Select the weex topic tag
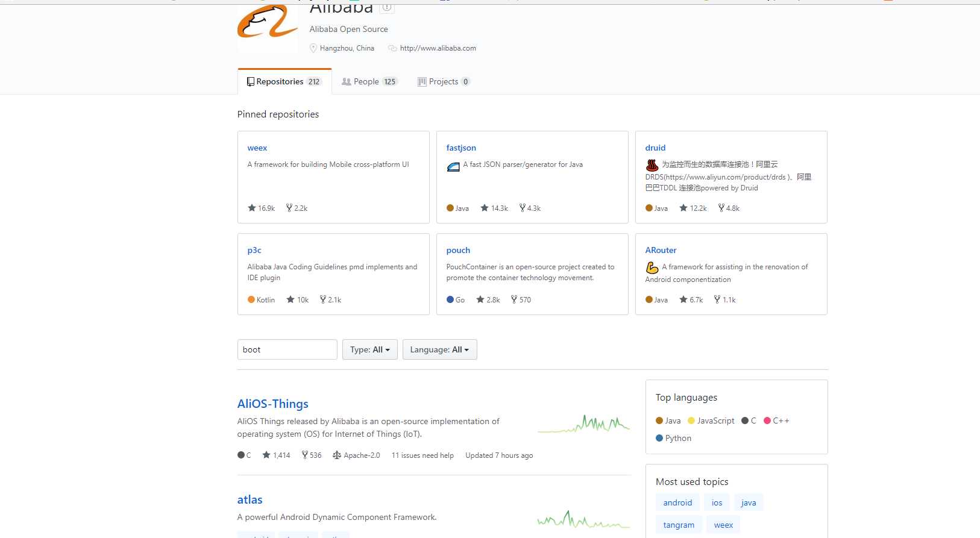 pyautogui.click(x=723, y=525)
